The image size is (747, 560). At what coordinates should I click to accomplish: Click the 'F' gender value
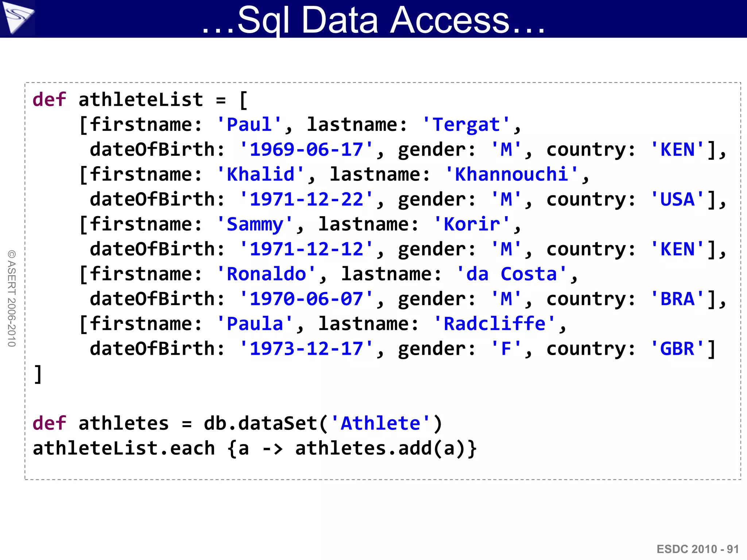(506, 349)
